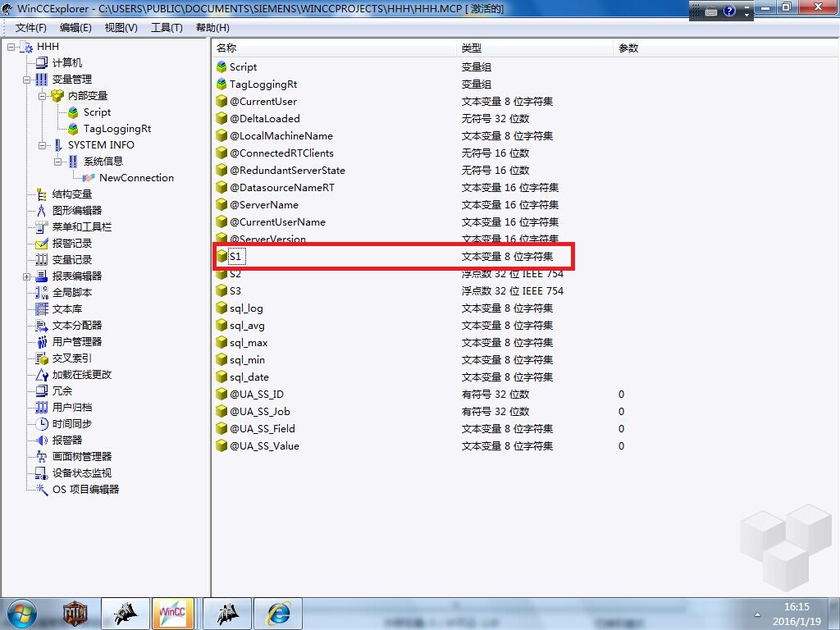The width and height of the screenshot is (840, 630).
Task: Select the sql_avg tag
Action: click(x=247, y=326)
